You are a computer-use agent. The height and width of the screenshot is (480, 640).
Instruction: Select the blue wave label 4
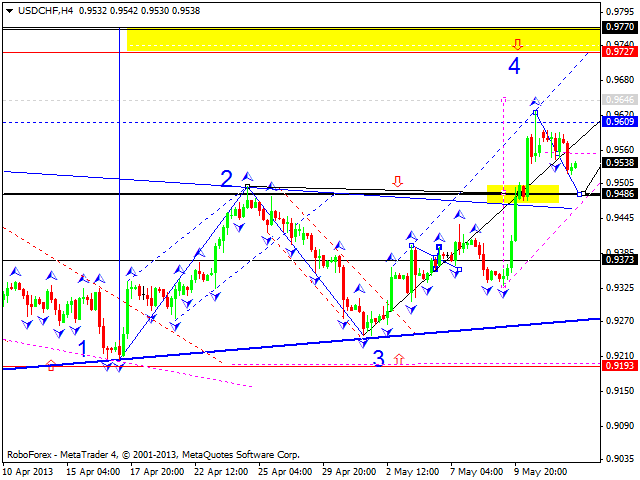(513, 67)
